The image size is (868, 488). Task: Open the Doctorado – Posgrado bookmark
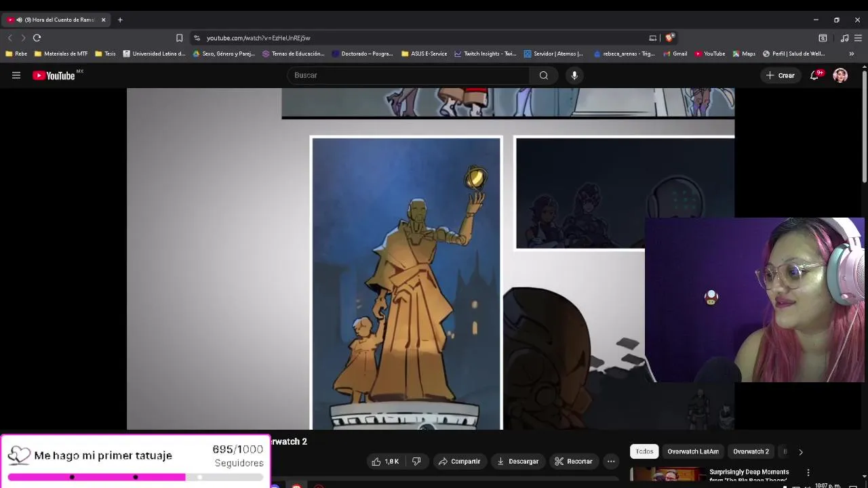pyautogui.click(x=363, y=54)
